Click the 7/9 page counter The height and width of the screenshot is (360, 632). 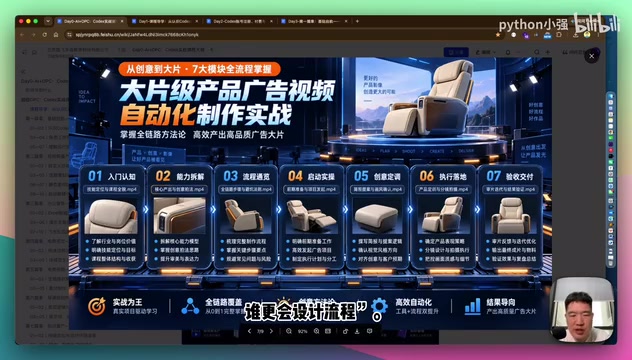(x=260, y=331)
